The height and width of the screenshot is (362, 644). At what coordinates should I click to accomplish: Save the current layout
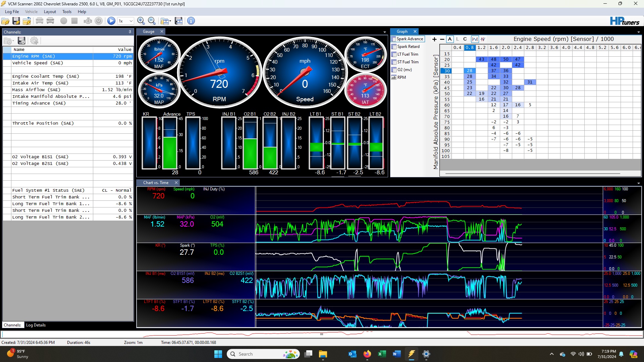(179, 21)
